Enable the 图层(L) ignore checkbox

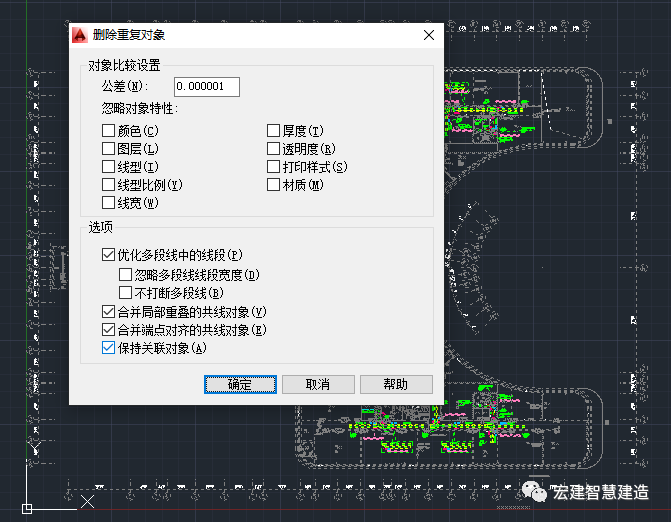pos(108,148)
